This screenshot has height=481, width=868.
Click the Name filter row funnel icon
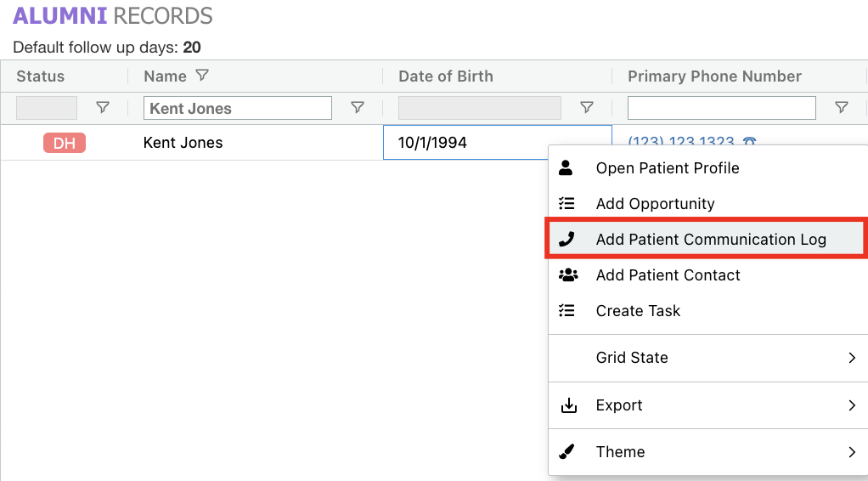pyautogui.click(x=358, y=108)
